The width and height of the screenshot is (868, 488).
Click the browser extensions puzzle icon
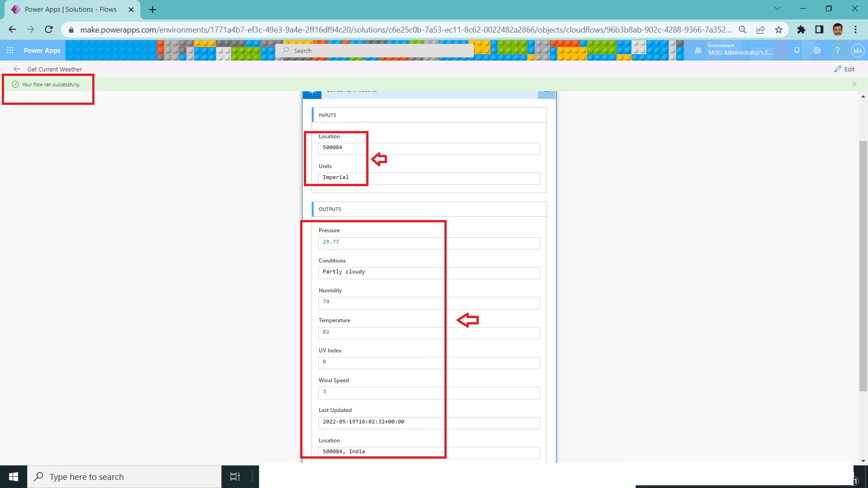801,29
